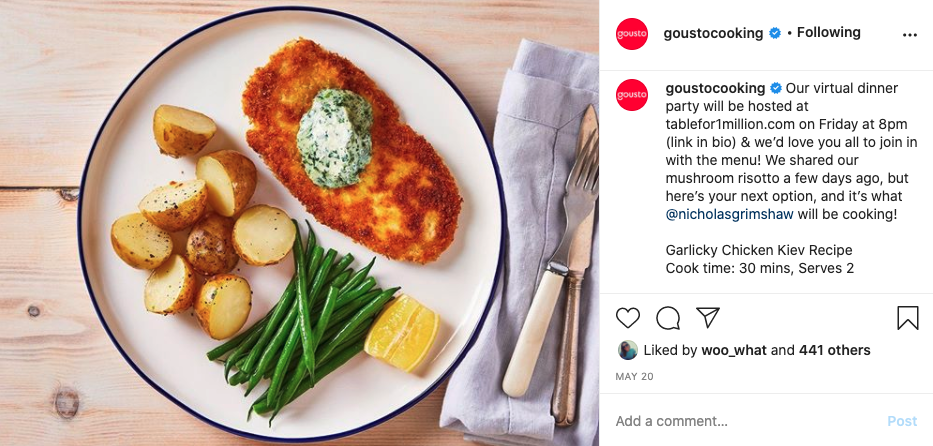The height and width of the screenshot is (446, 933).
Task: Share the post via paper plane icon
Action: click(x=708, y=318)
